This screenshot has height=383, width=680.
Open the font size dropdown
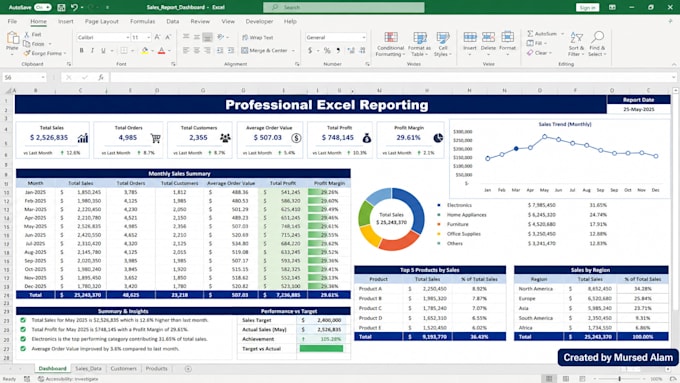pyautogui.click(x=148, y=37)
